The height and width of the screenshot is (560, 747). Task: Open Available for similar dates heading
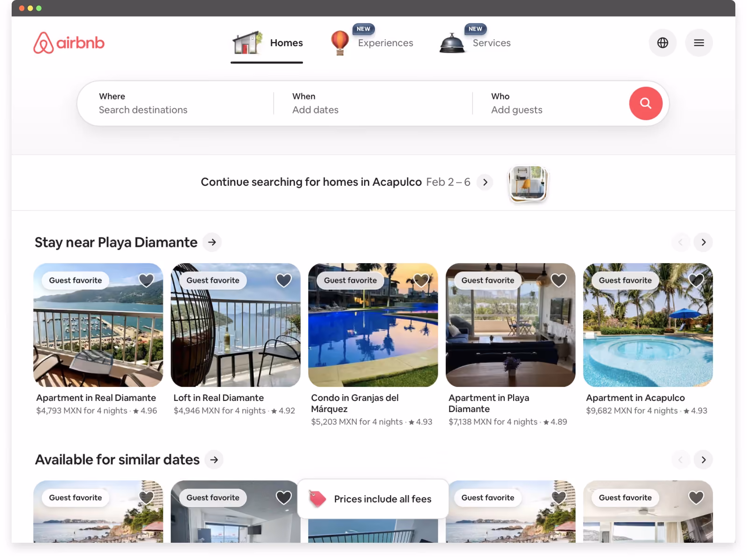[117, 460]
